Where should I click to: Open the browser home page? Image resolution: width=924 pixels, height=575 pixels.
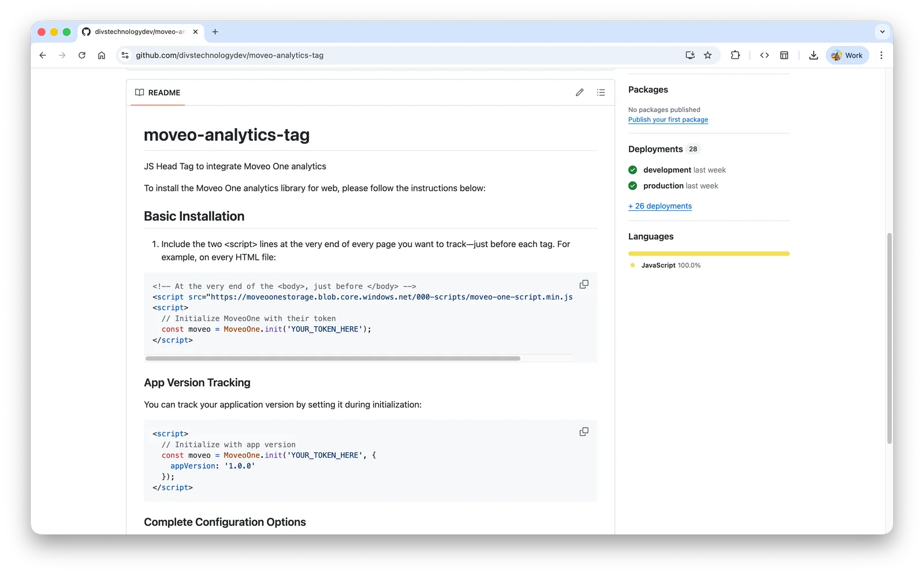[x=102, y=55]
